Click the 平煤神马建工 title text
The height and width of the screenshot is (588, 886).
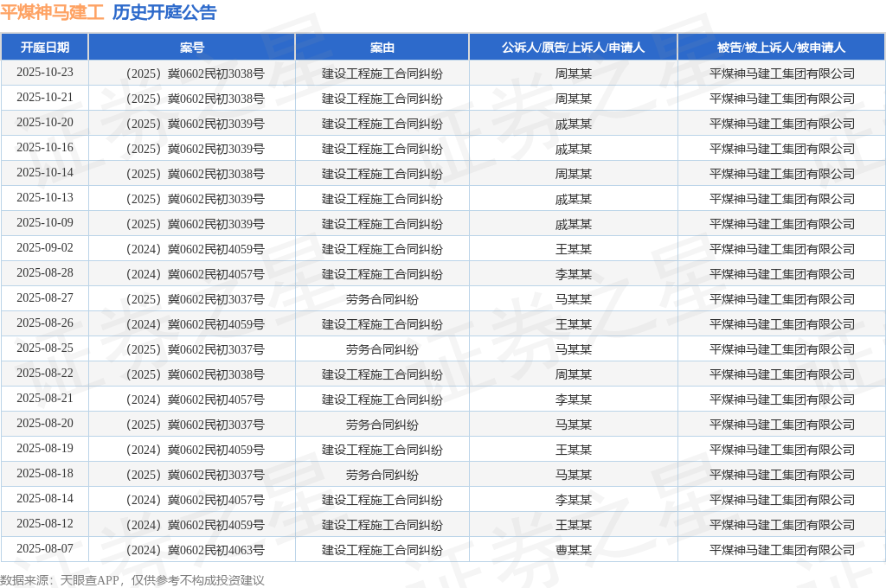pyautogui.click(x=52, y=12)
